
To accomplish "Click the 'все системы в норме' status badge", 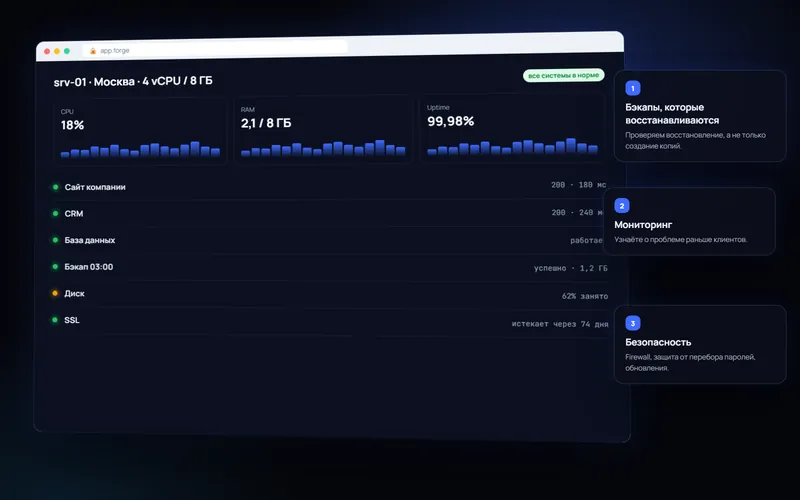I will tap(563, 76).
